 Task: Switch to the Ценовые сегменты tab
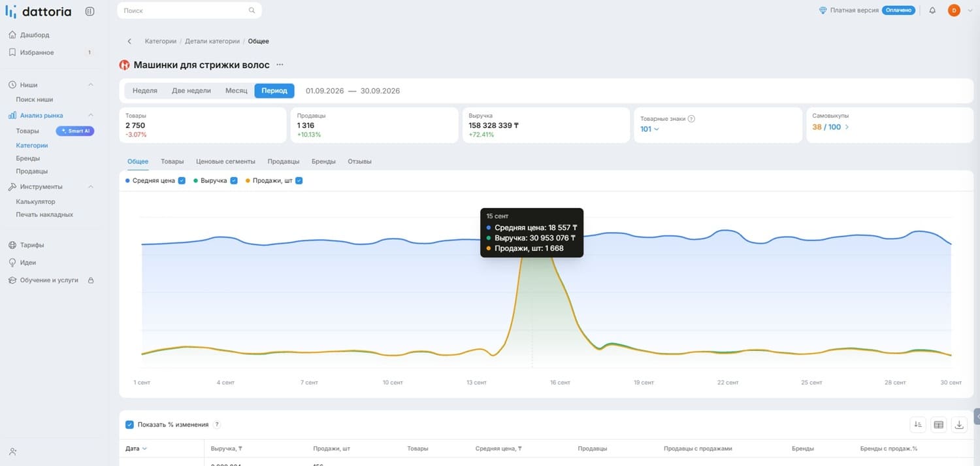225,161
